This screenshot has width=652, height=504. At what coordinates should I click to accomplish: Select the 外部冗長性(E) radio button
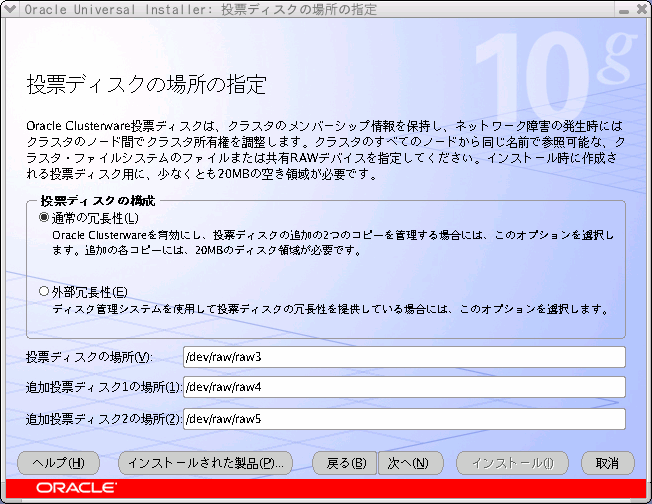tap(44, 292)
